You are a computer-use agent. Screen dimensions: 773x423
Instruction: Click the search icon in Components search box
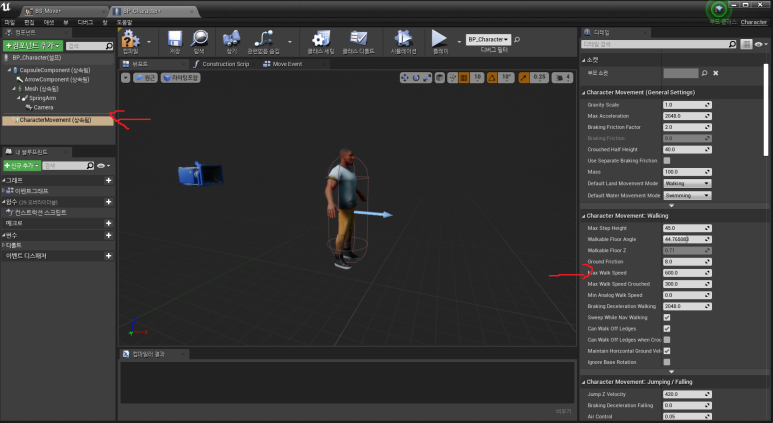click(109, 46)
